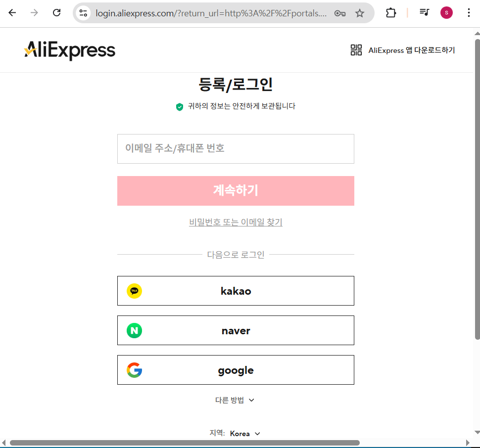Sign in with google button
This screenshot has height=448, width=480.
[x=236, y=370]
